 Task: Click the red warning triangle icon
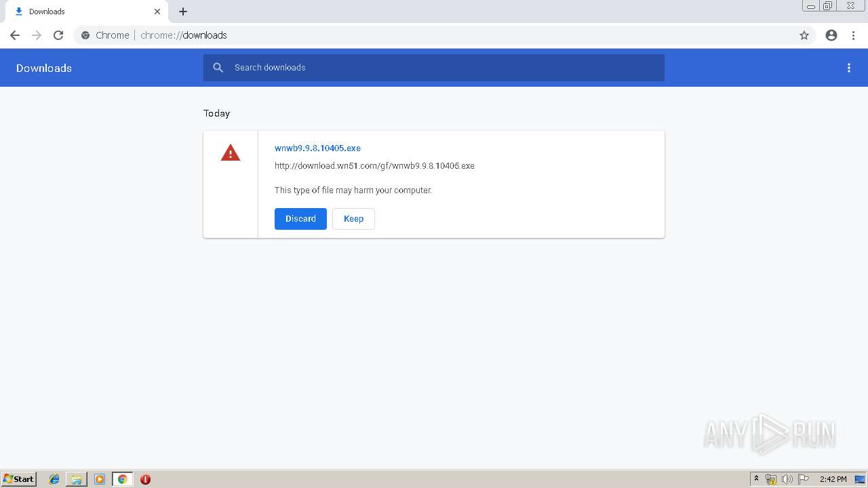(x=231, y=152)
